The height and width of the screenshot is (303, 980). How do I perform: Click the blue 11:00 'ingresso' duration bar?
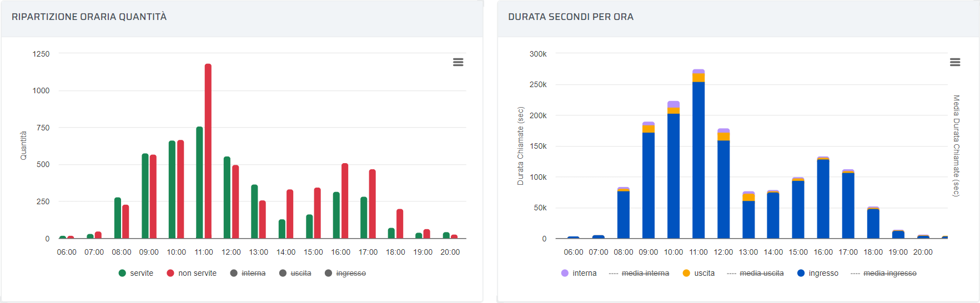[698, 161]
